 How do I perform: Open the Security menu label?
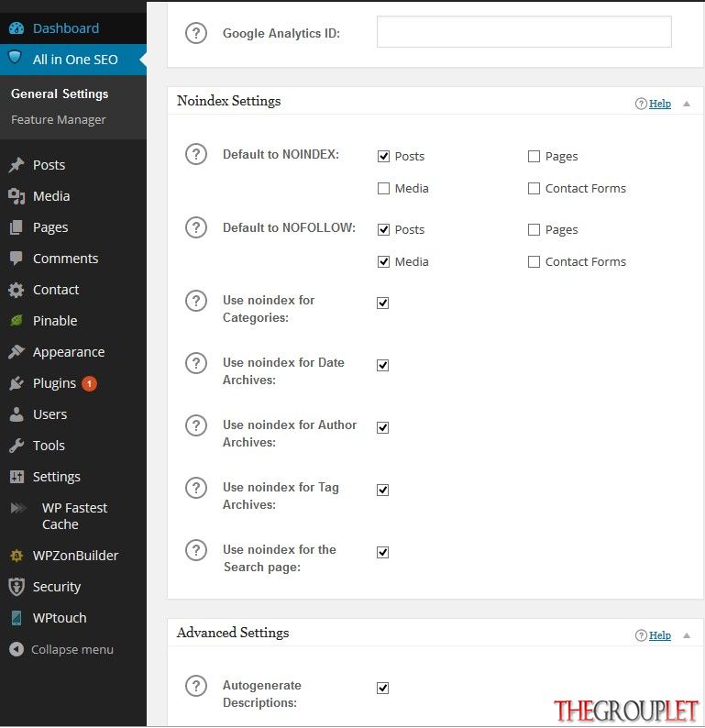point(57,587)
